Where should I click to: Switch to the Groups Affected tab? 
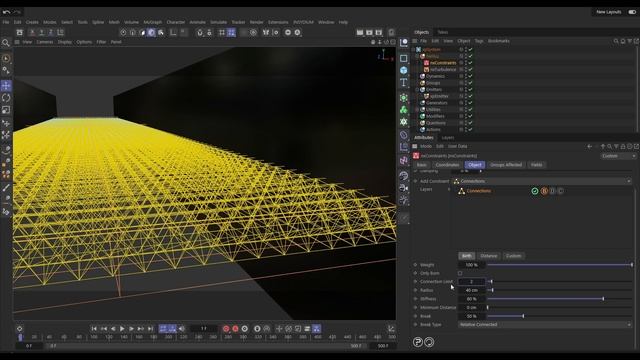506,165
